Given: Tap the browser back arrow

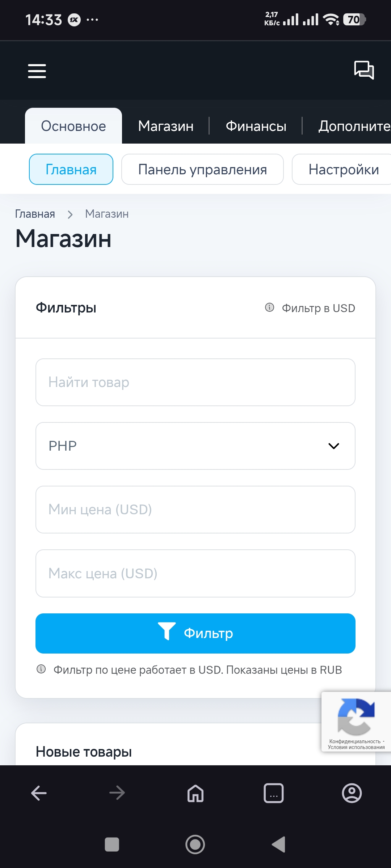Looking at the screenshot, I should pyautogui.click(x=39, y=793).
